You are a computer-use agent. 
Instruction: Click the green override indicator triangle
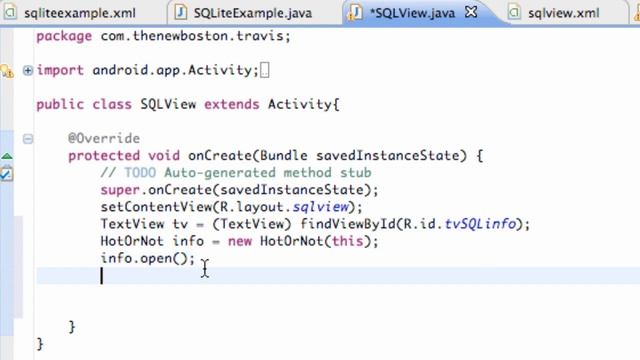(7, 156)
